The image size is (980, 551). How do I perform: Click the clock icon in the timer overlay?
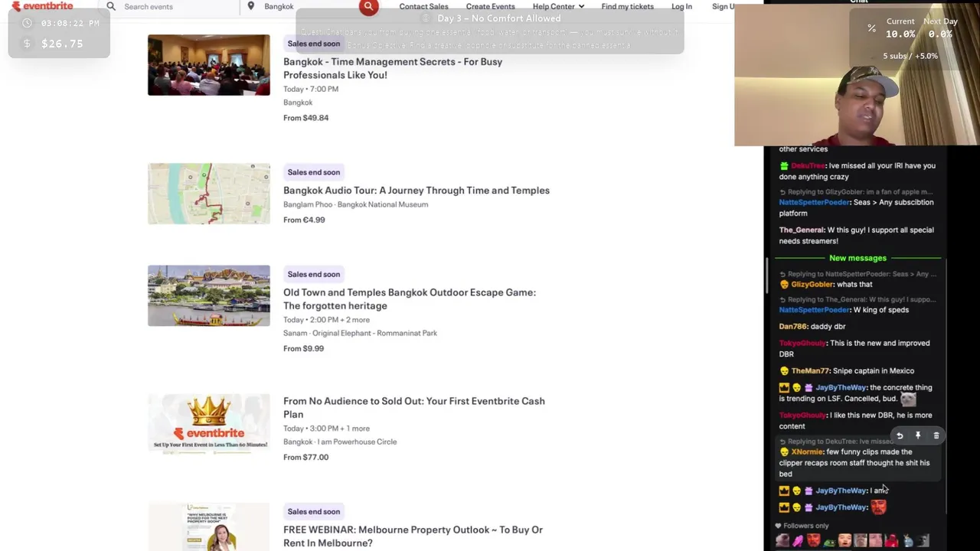(x=27, y=24)
